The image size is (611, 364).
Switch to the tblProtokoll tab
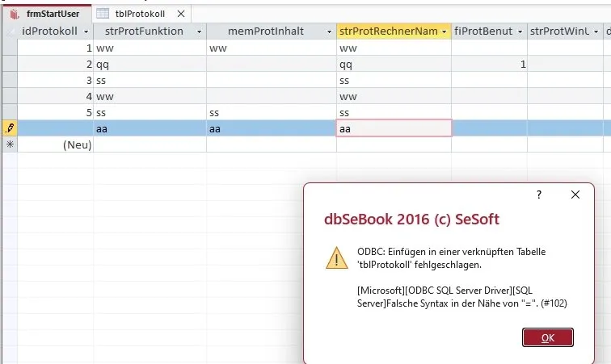tap(141, 14)
